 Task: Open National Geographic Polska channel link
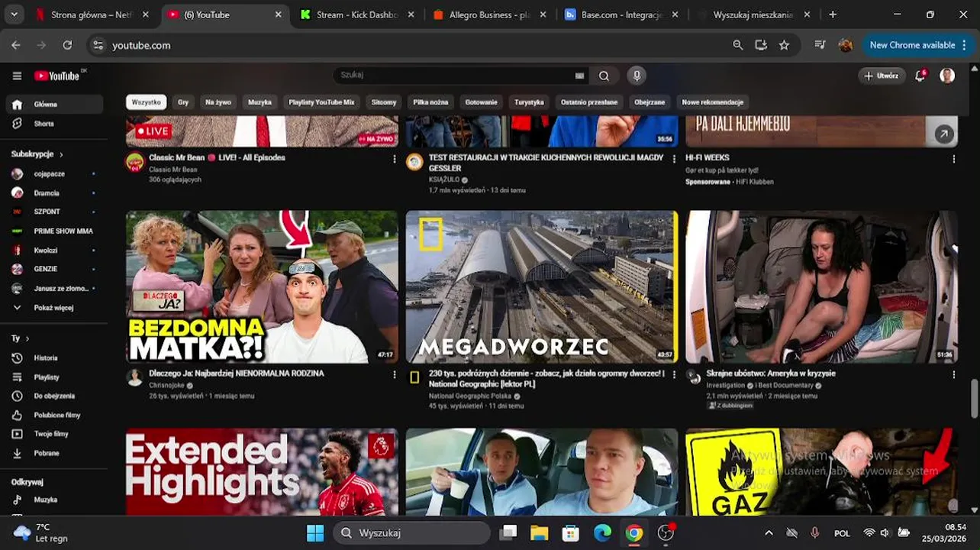point(469,396)
